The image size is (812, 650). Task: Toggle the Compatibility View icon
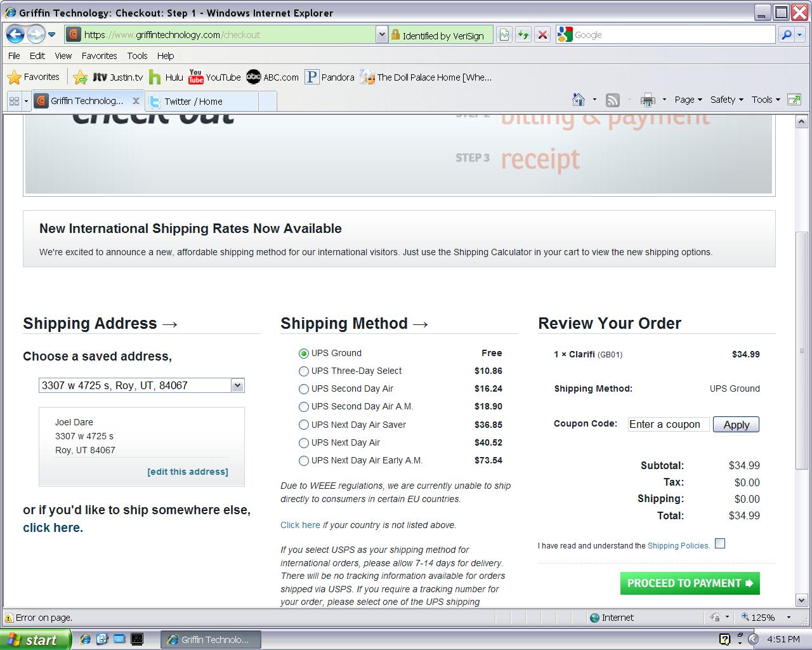[504, 35]
